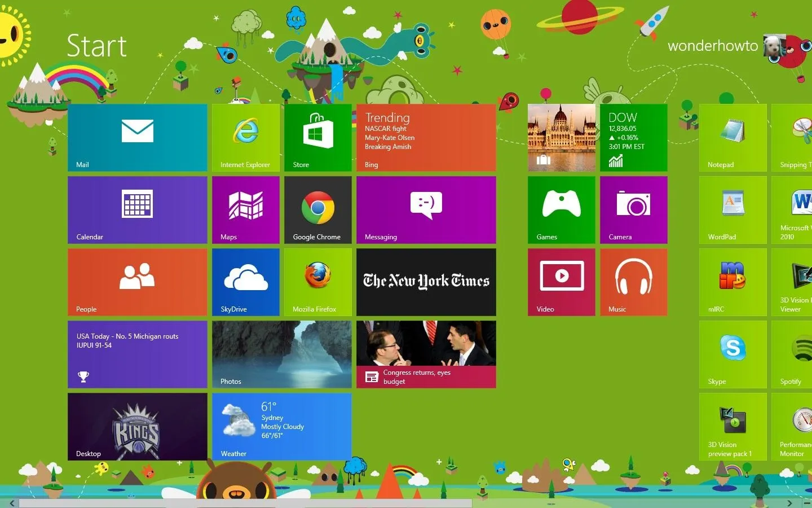This screenshot has height=508, width=812.
Task: Launch 3D Vision preview pack 1 tile
Action: coord(733,427)
